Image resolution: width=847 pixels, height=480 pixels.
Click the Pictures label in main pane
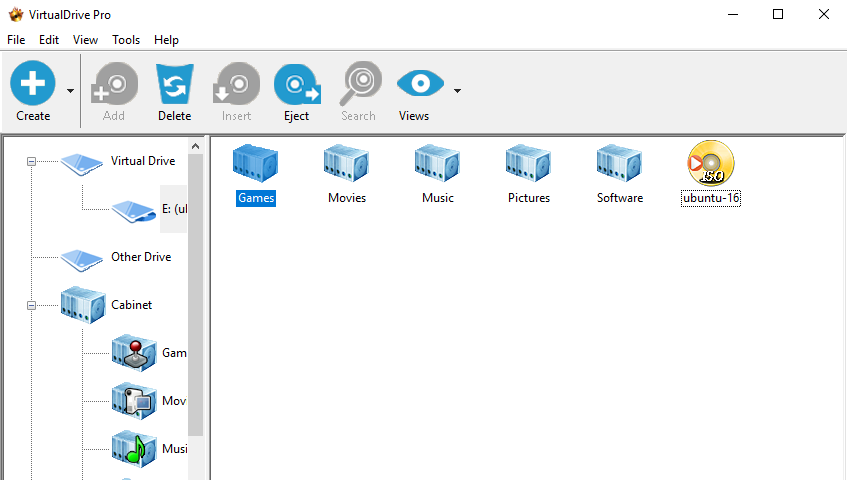point(529,198)
